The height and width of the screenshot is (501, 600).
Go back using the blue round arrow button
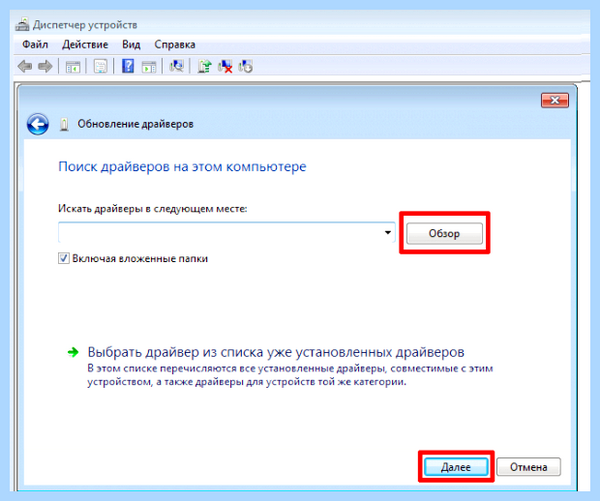click(x=38, y=124)
